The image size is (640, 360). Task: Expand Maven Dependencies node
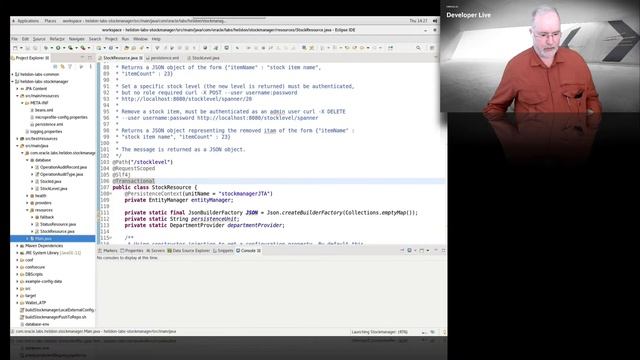point(18,246)
